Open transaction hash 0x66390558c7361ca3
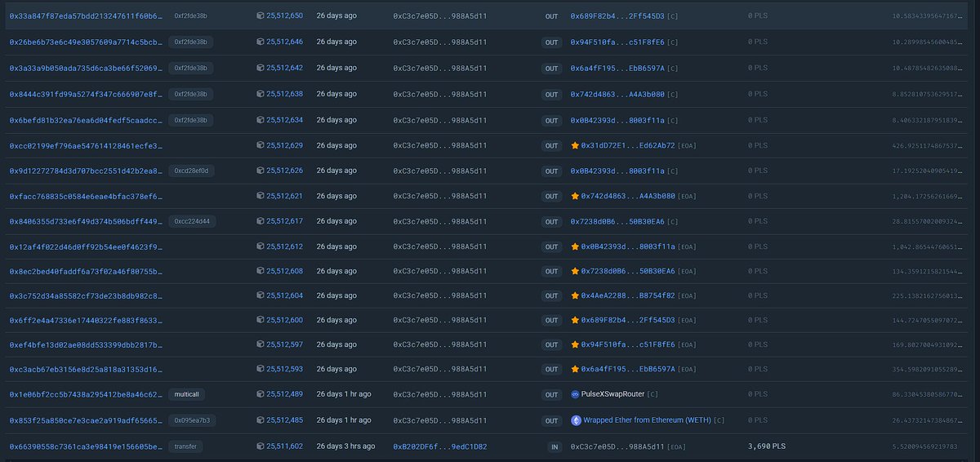980x462 pixels. (86, 446)
